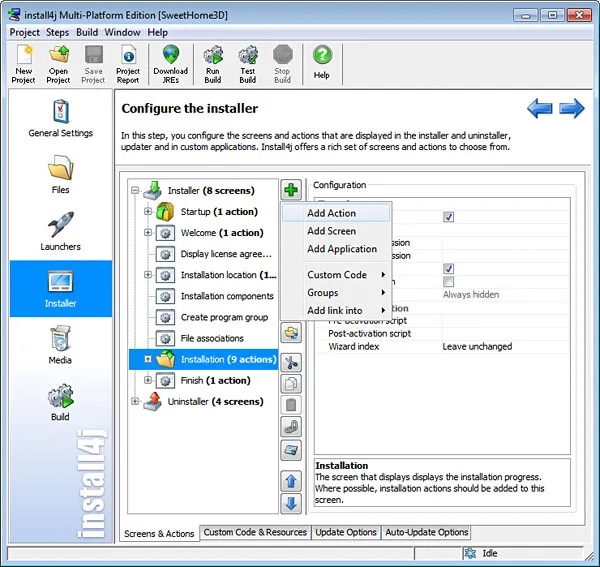This screenshot has width=600, height=567.
Task: Open the Media section
Action: [x=60, y=345]
